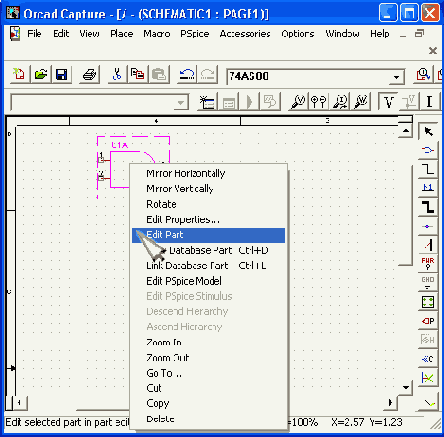Select Mirror Vertically from context menu
Screen dimensions: 444x437
pyautogui.click(x=208, y=189)
